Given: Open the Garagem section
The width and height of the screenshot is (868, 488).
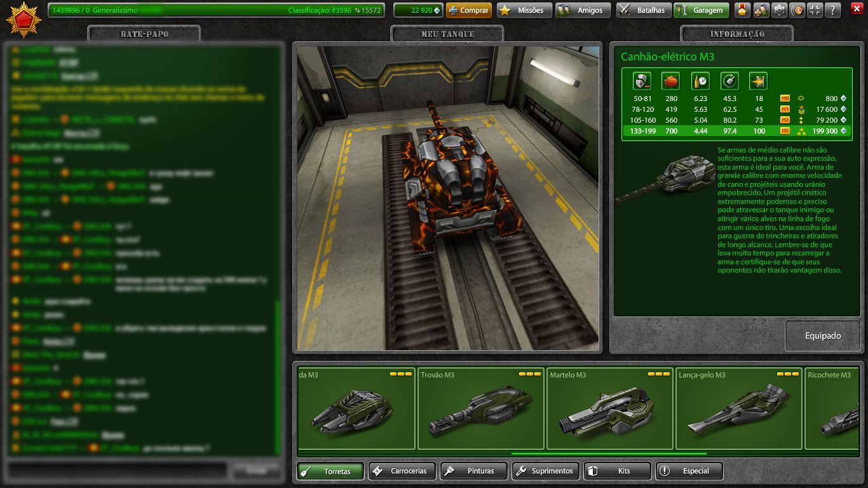Looking at the screenshot, I should pos(701,10).
